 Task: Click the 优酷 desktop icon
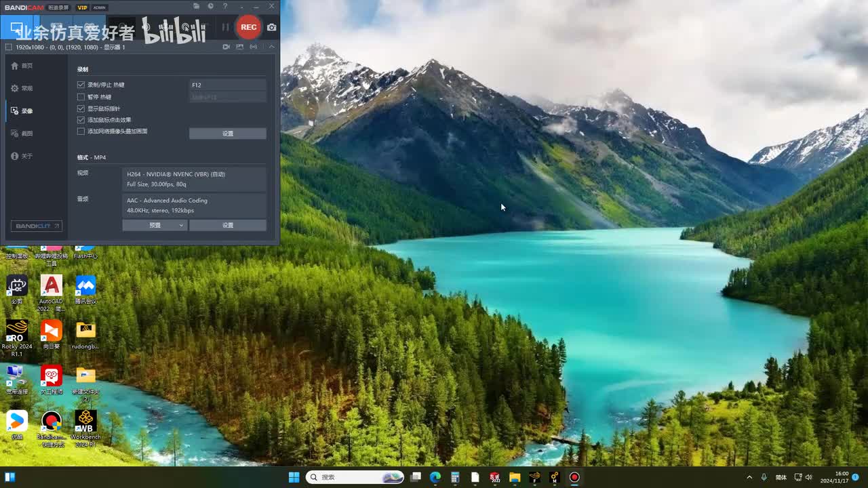coord(17,425)
